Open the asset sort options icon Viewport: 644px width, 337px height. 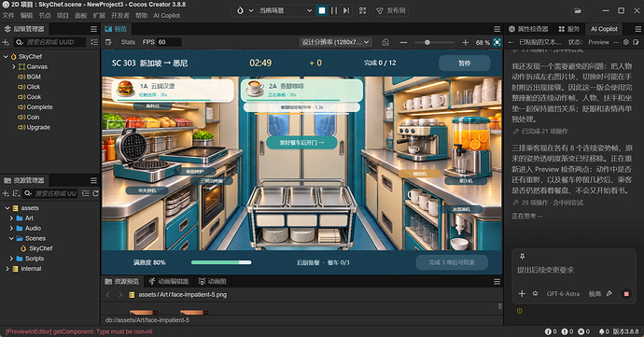click(16, 193)
